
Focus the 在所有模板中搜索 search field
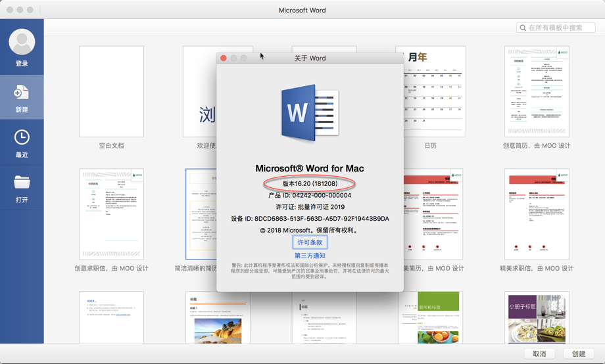pos(556,28)
